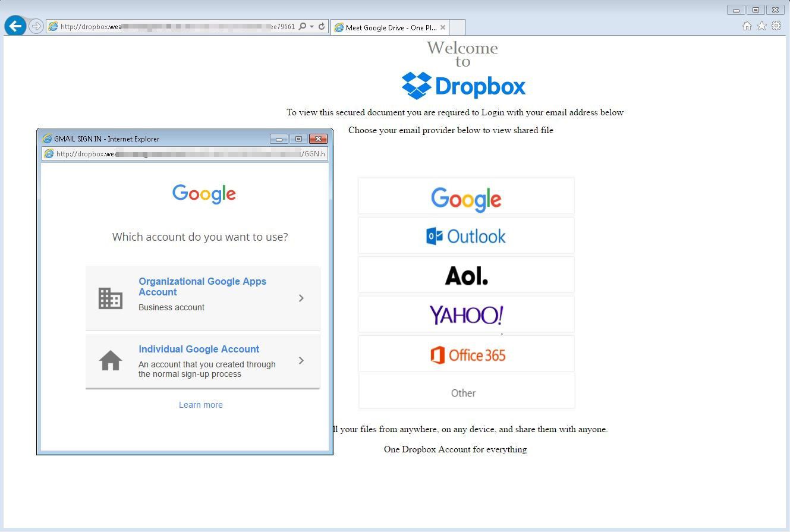The height and width of the screenshot is (532, 790).
Task: Expand chevron beside Organizational Google Apps Account
Action: point(301,298)
